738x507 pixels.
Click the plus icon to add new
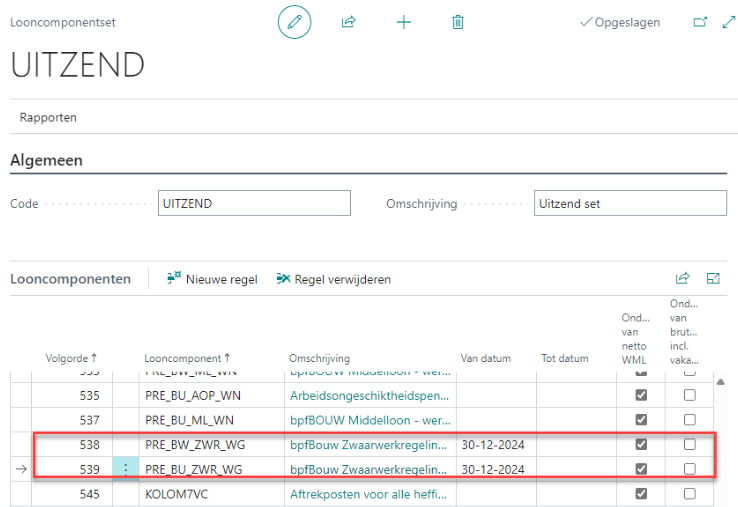coord(404,22)
